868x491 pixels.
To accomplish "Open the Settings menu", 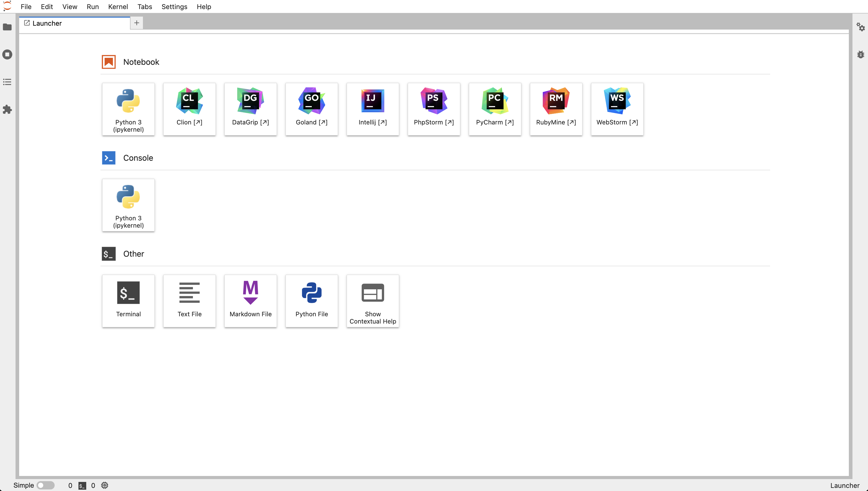I will 174,7.
